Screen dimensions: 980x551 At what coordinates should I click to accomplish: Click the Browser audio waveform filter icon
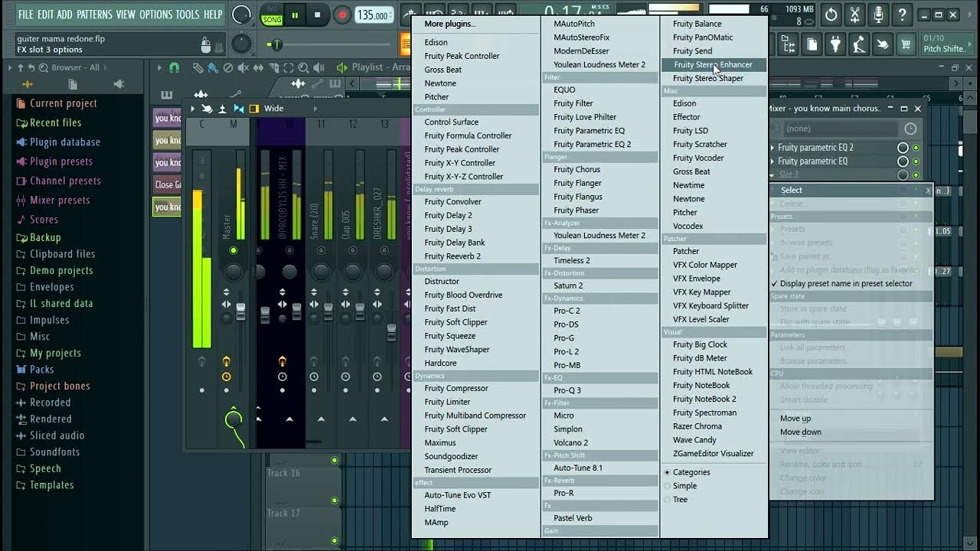tap(28, 84)
